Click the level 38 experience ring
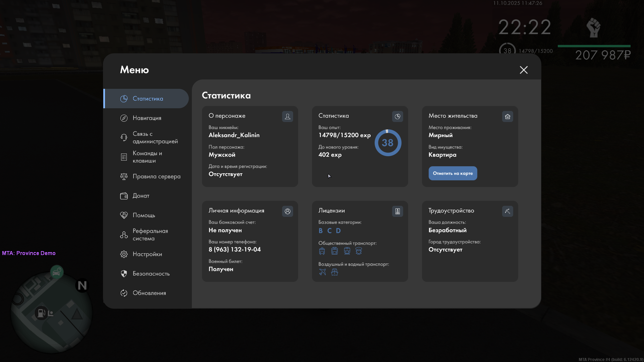Screen dimensions: 644x362 (388, 143)
